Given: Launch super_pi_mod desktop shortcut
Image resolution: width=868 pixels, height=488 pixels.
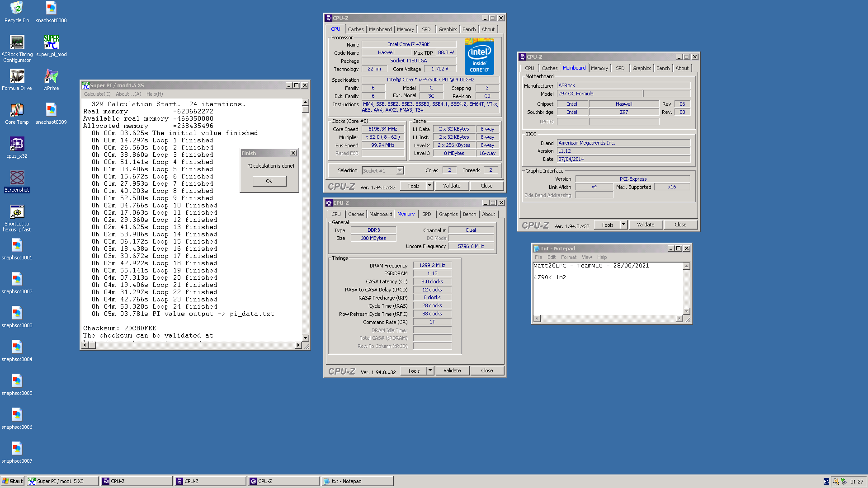Looking at the screenshot, I should 51,46.
